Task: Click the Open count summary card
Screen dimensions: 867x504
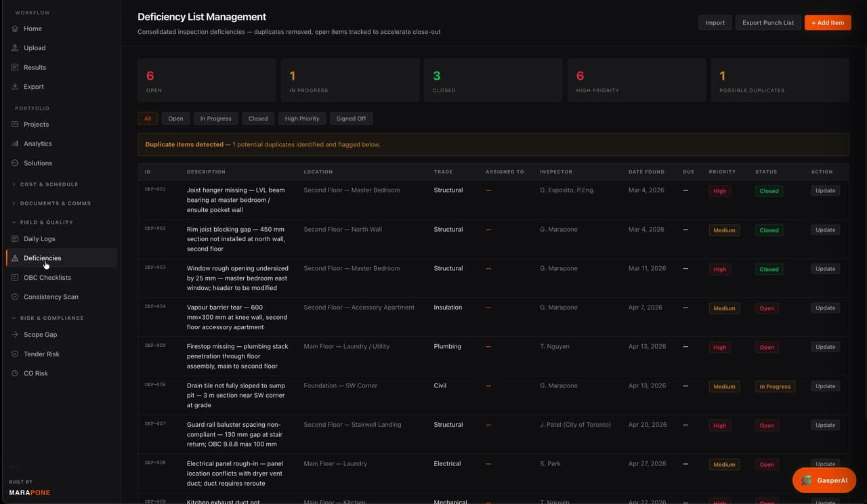Action: click(207, 80)
